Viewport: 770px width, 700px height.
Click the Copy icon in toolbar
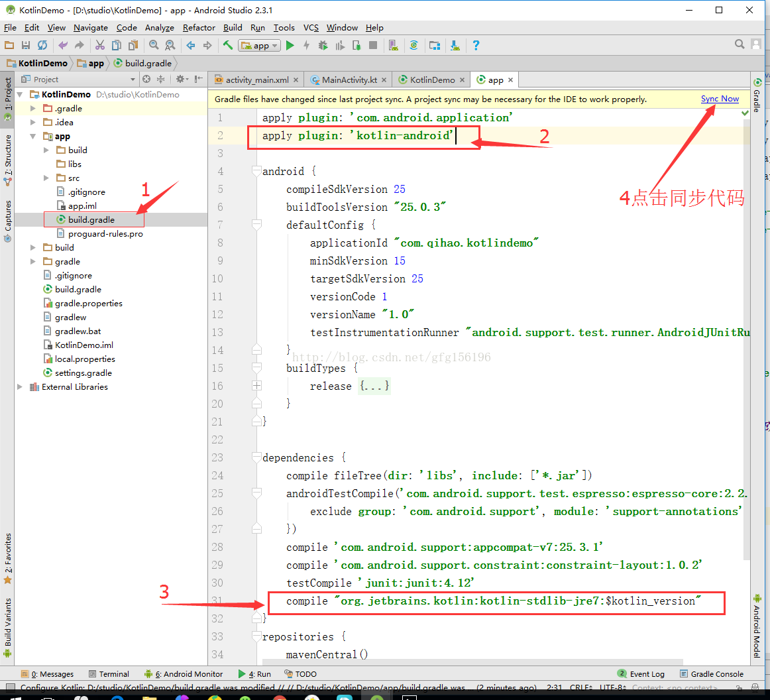(x=117, y=45)
